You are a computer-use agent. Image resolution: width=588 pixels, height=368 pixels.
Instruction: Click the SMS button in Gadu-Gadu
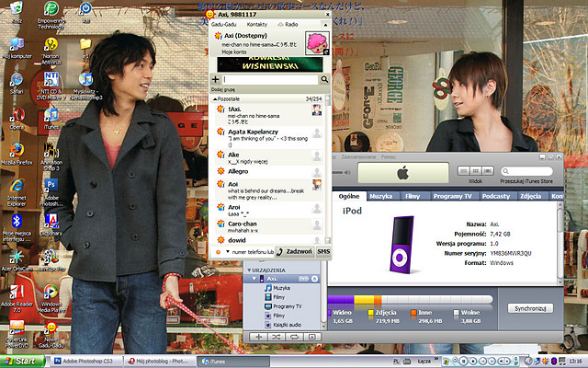[323, 251]
